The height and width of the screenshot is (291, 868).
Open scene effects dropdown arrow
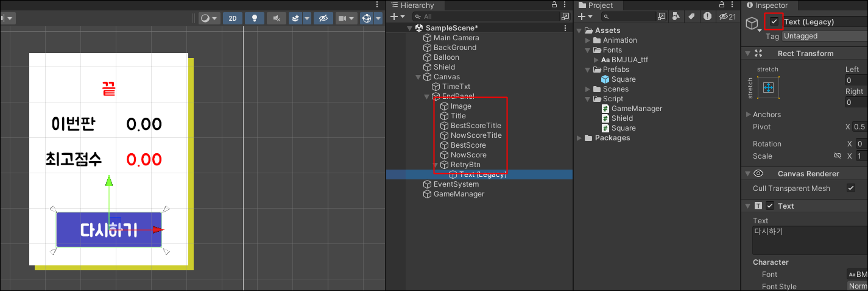point(307,18)
